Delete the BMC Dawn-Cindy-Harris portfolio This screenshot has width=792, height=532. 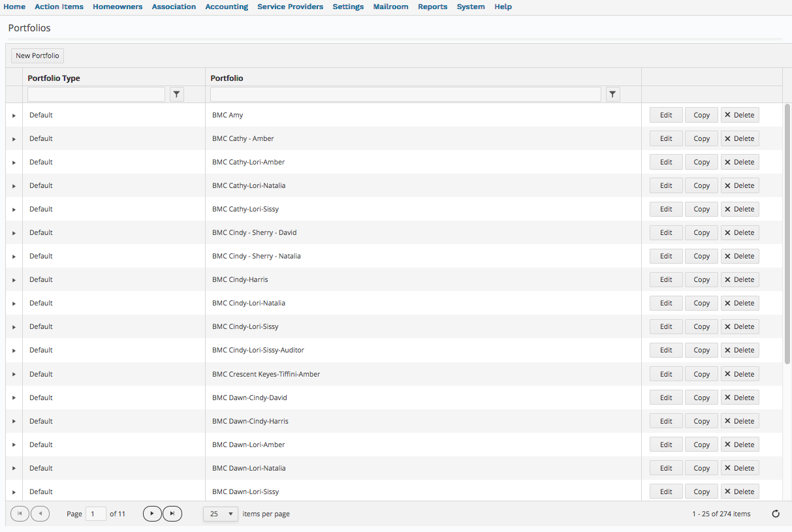pos(740,421)
